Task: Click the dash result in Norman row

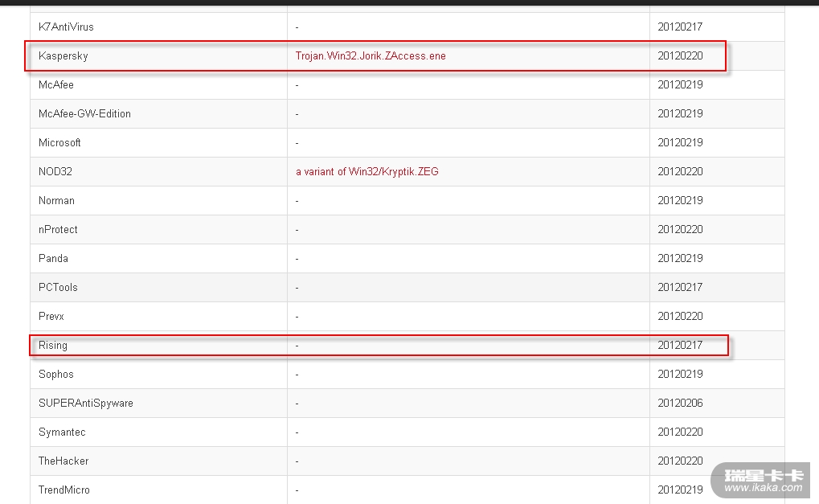Action: (x=297, y=201)
